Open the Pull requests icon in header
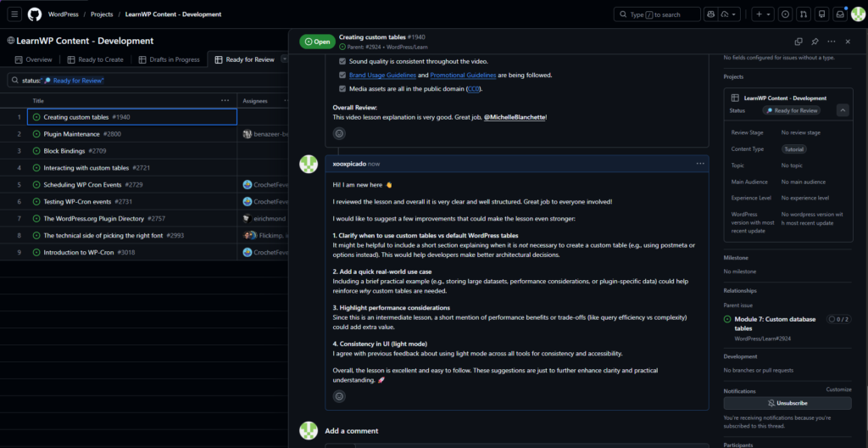This screenshot has height=448, width=868. (804, 14)
